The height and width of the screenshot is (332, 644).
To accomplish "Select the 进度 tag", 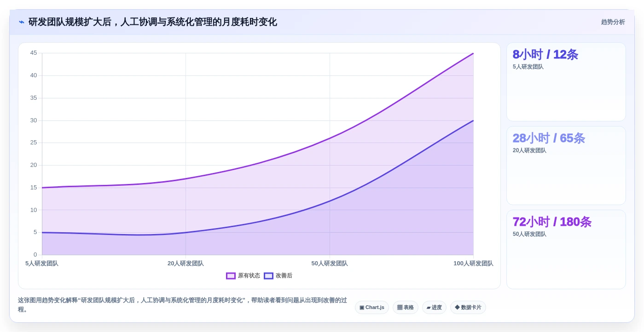I will 434,308.
